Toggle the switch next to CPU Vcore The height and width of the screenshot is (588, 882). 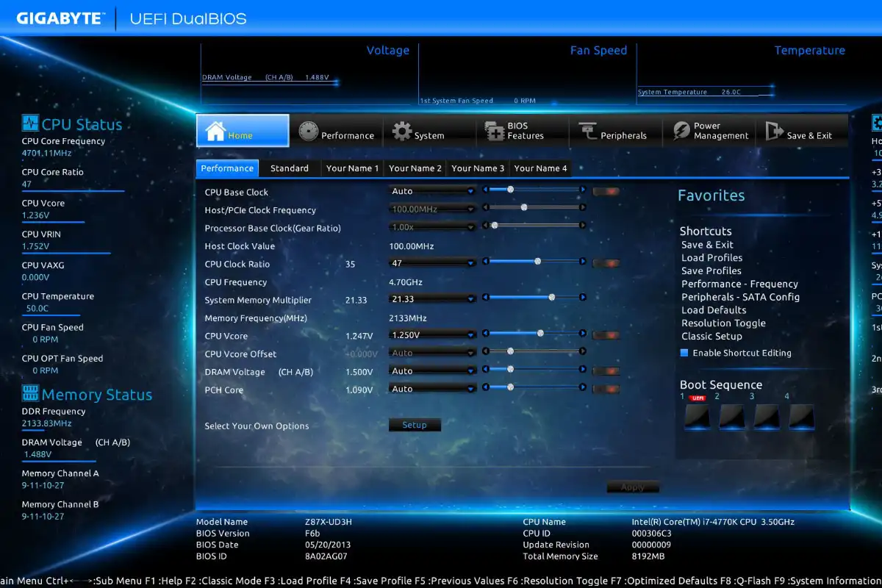pos(606,334)
